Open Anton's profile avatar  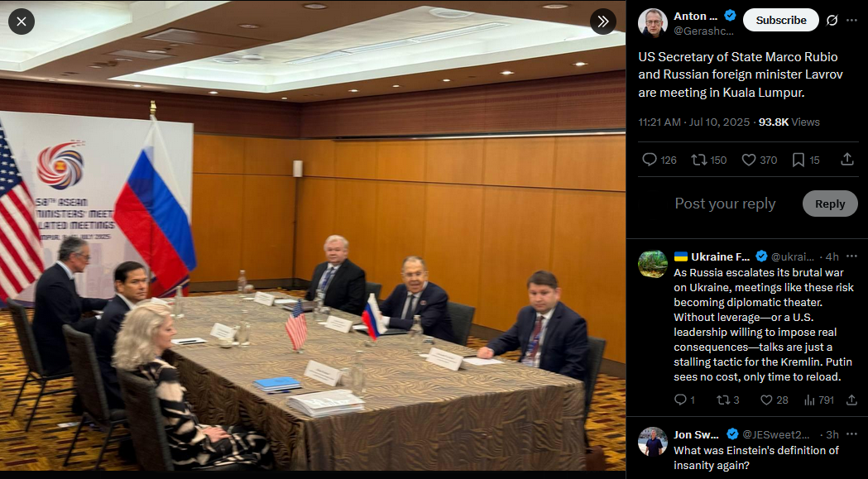(653, 22)
